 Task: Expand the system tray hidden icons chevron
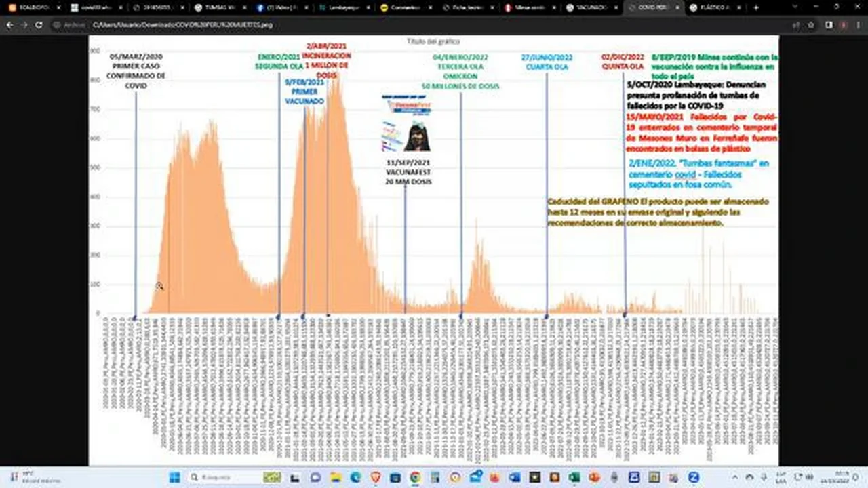pos(735,477)
